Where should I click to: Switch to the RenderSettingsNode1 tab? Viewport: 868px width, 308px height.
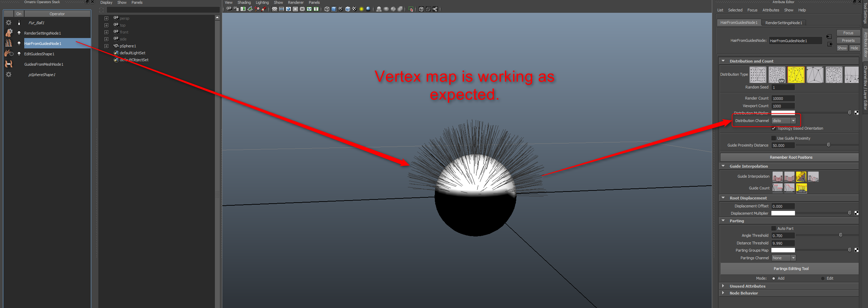(784, 23)
